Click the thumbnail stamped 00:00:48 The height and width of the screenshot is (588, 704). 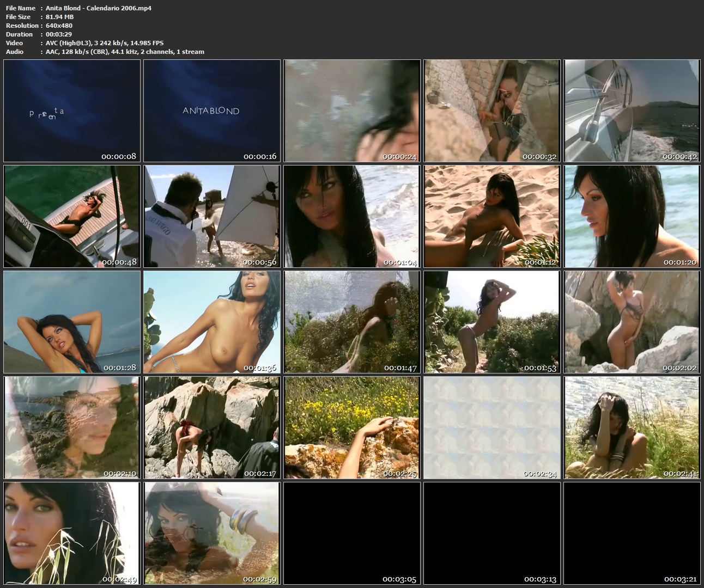coord(72,216)
